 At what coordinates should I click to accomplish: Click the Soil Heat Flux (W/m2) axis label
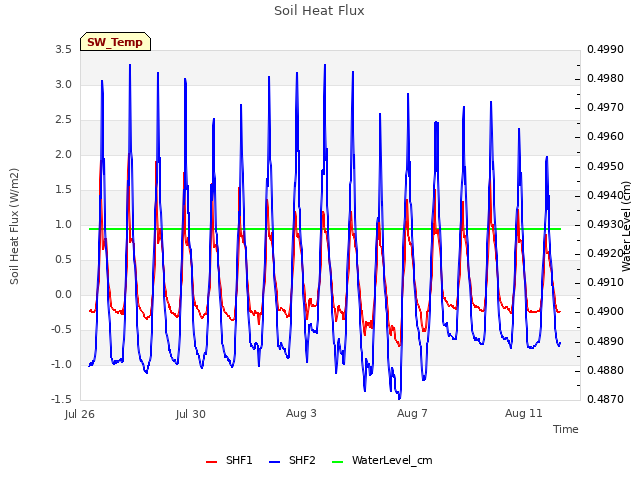(15, 226)
